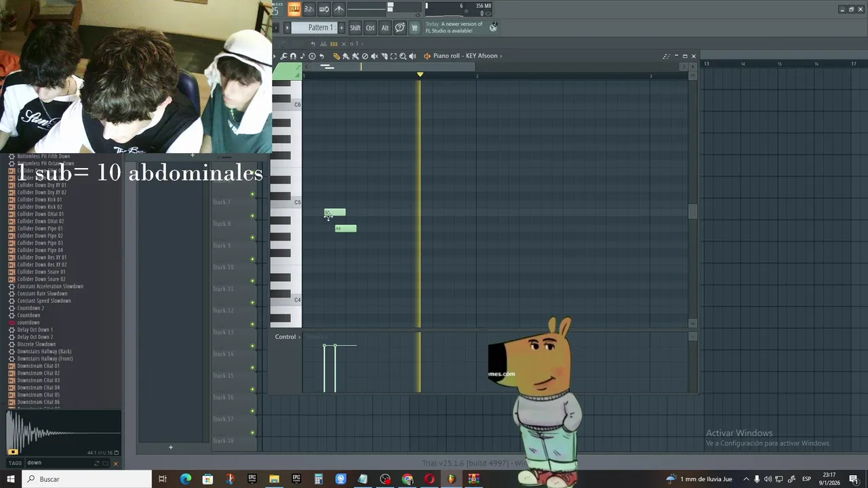The image size is (868, 488).
Task: Clear browser search with orange X
Action: click(x=115, y=463)
